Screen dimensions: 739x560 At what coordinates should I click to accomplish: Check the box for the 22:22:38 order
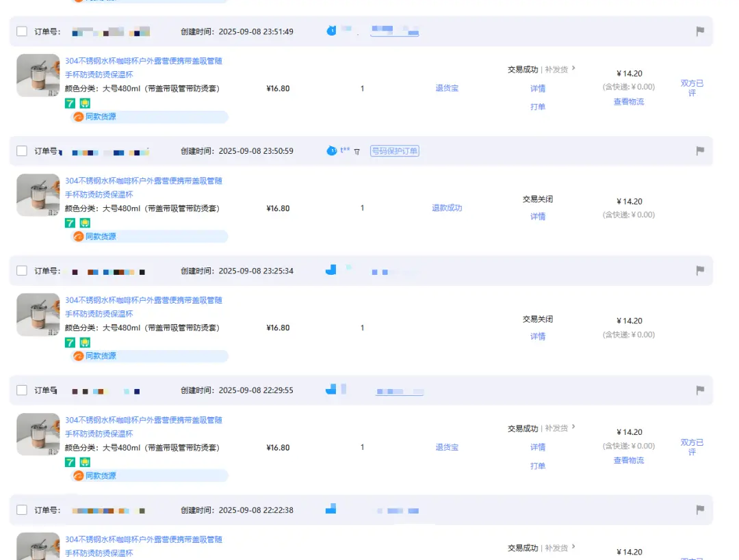coord(22,510)
